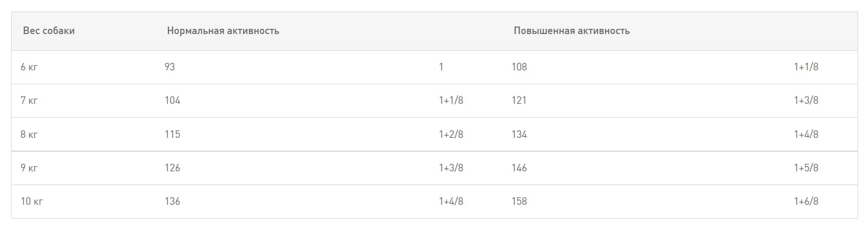Click the "1+5/8" portion cell
868x233 pixels.
(x=806, y=168)
